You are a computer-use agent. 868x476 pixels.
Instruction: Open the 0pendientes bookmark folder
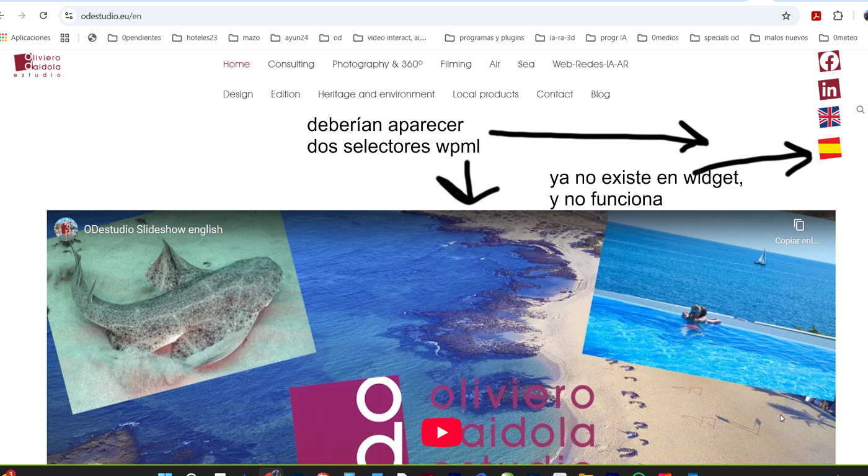tap(135, 38)
